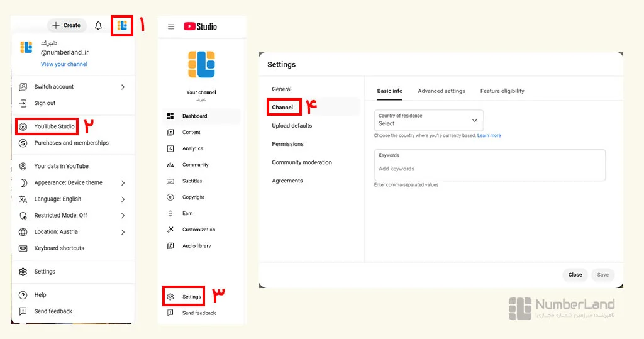Select Agreements in Settings dialog

tap(287, 181)
